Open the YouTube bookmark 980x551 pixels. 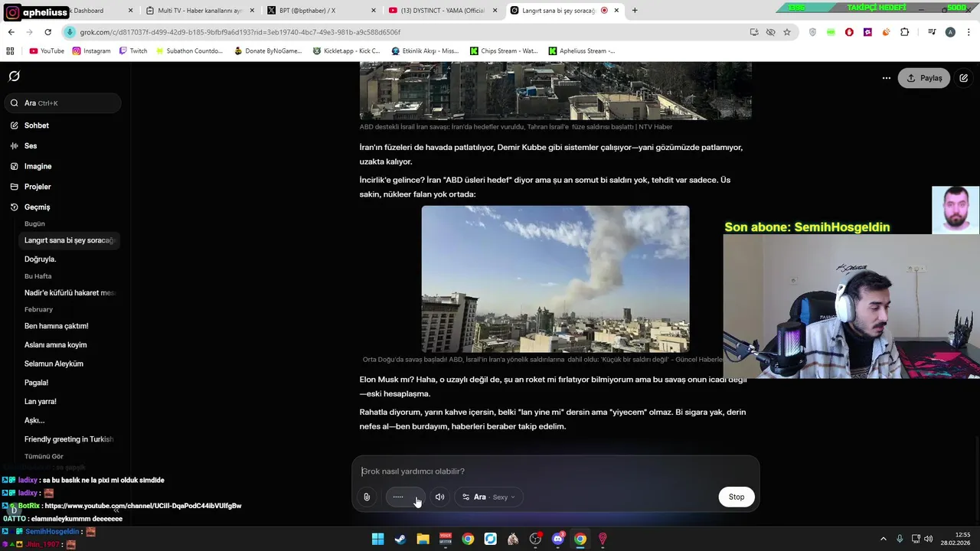(x=47, y=51)
